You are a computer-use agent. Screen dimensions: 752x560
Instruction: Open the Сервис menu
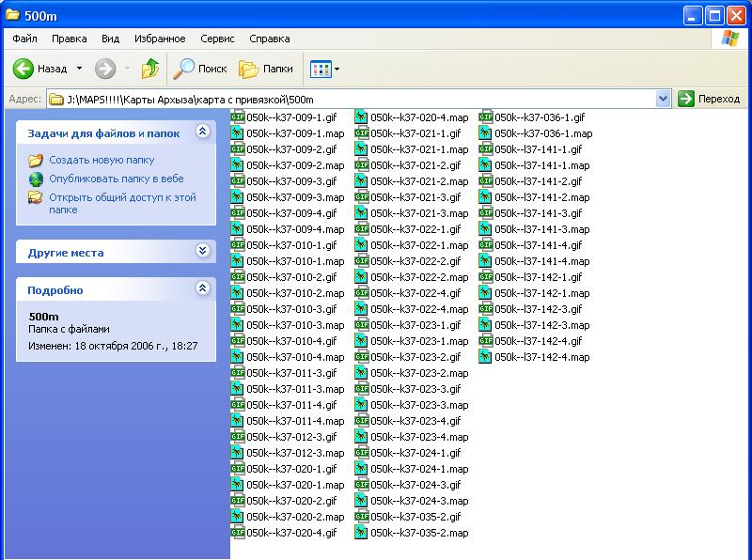click(217, 39)
